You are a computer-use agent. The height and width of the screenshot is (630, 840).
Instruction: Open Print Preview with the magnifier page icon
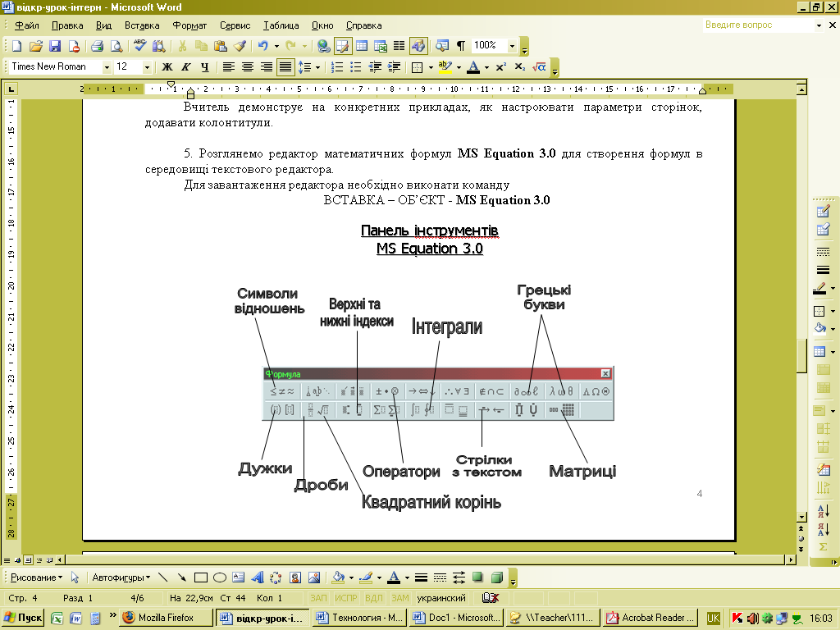[116, 46]
